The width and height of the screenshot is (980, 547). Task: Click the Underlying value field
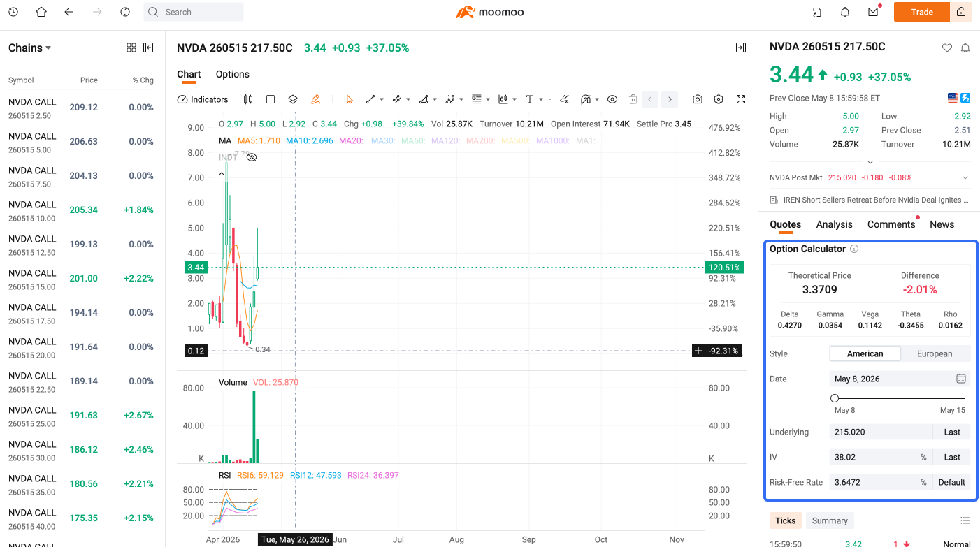click(881, 432)
